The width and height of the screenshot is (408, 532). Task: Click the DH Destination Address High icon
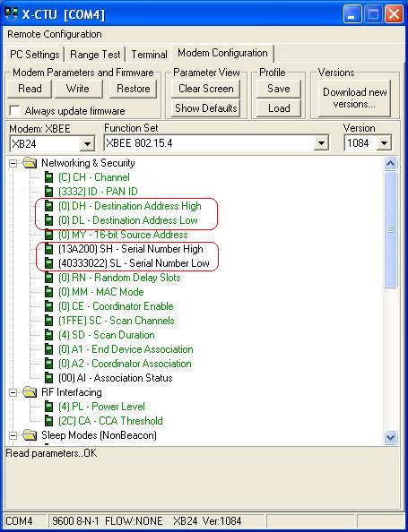(49, 206)
